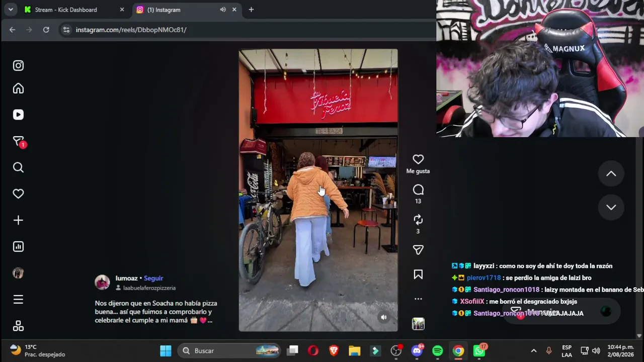
Task: Open the volume speaker tray icon
Action: [x=596, y=351]
